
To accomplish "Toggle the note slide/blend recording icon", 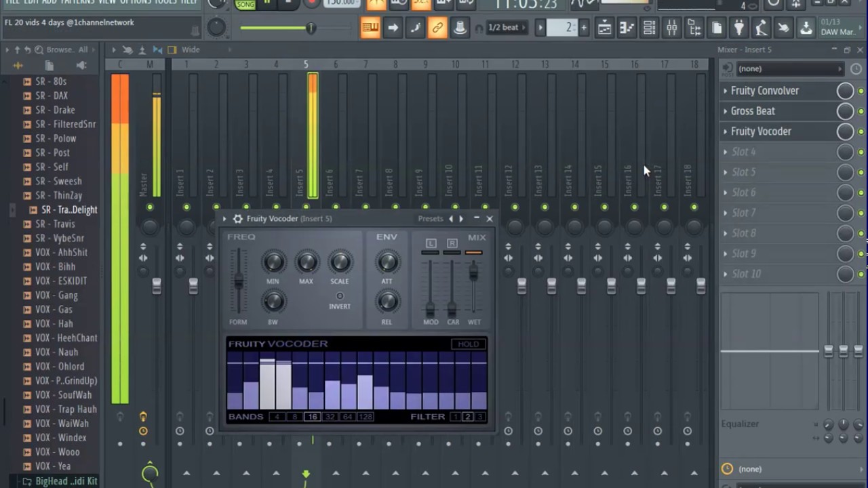I will coord(415,28).
